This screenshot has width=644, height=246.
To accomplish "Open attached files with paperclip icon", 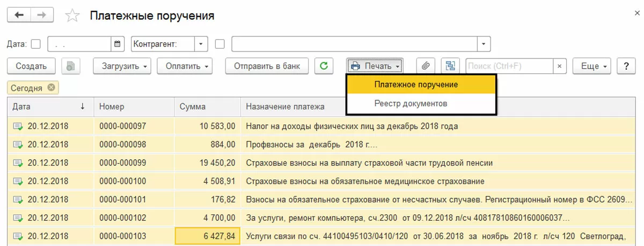I will click(425, 66).
